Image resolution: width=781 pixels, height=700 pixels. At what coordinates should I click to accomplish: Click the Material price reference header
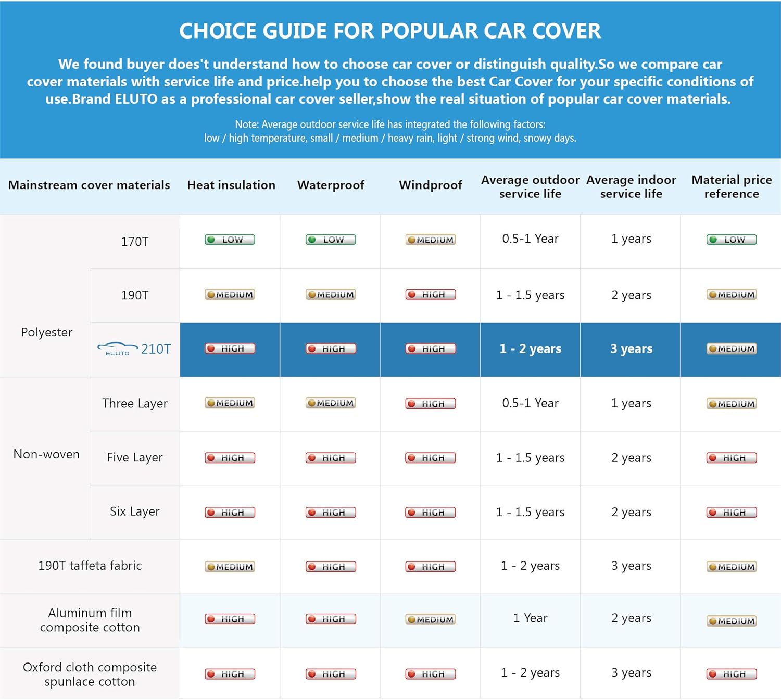click(x=732, y=186)
